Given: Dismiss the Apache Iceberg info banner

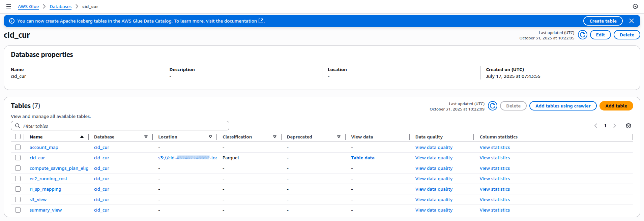Looking at the screenshot, I should (631, 21).
